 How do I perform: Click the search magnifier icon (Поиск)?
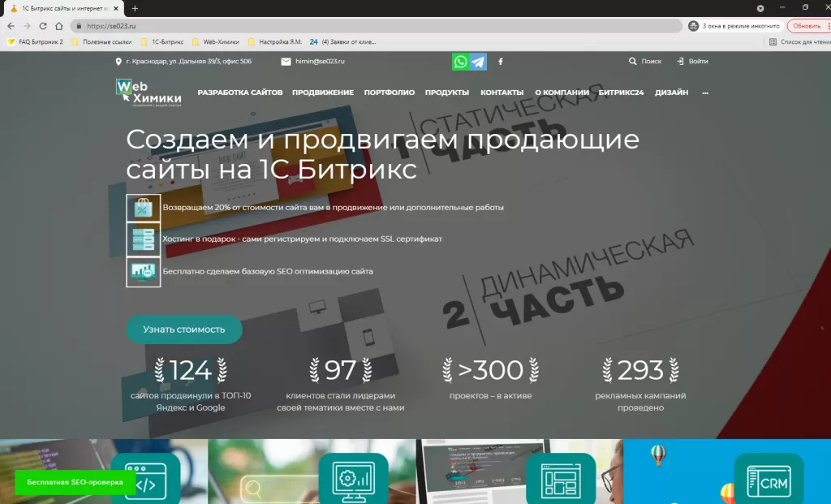[633, 62]
